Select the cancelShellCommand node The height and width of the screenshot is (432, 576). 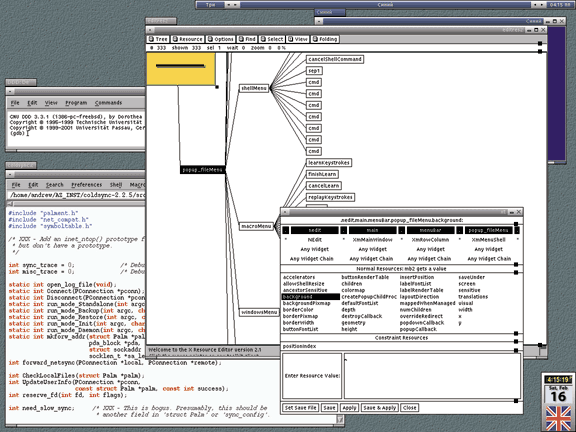point(335,59)
